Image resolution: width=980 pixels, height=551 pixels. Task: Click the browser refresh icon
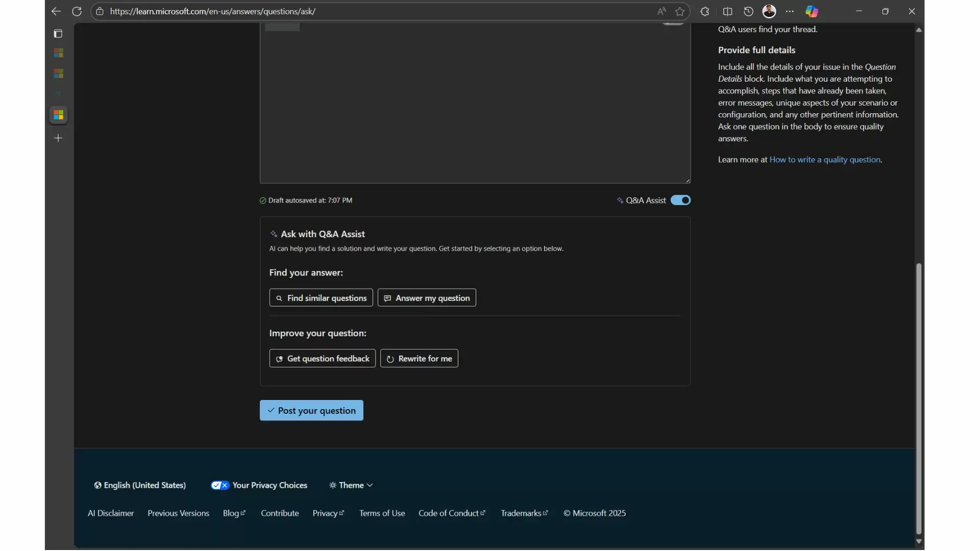[x=77, y=11]
